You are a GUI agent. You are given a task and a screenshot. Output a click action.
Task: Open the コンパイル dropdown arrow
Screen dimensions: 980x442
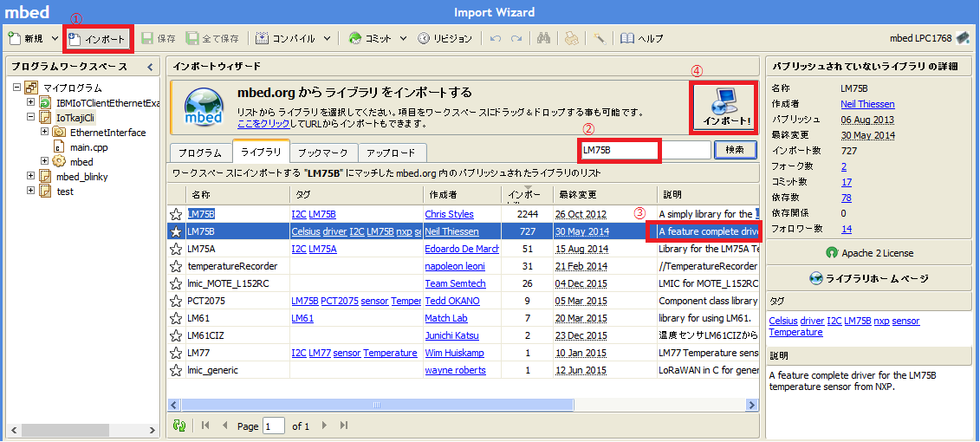click(x=327, y=39)
